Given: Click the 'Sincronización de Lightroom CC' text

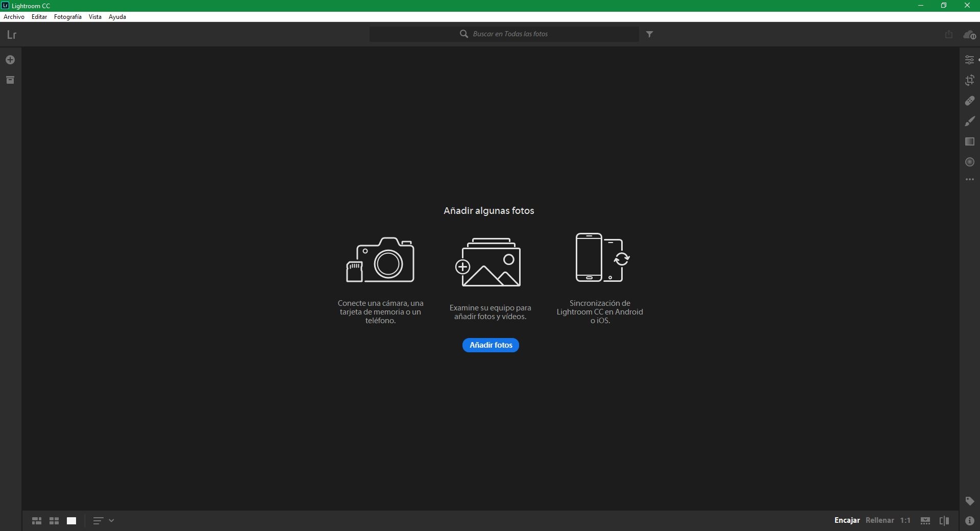Looking at the screenshot, I should click(x=600, y=312).
